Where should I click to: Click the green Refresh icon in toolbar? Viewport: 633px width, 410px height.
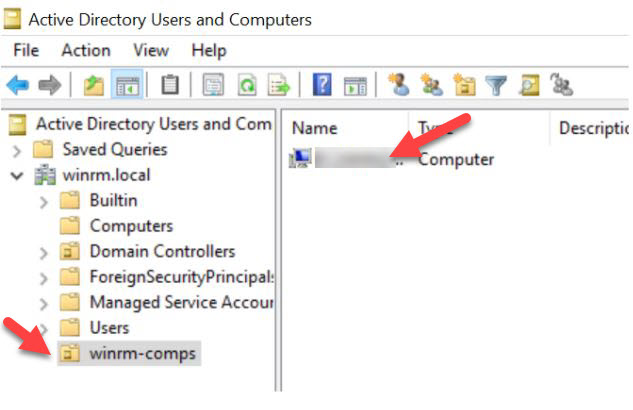247,85
